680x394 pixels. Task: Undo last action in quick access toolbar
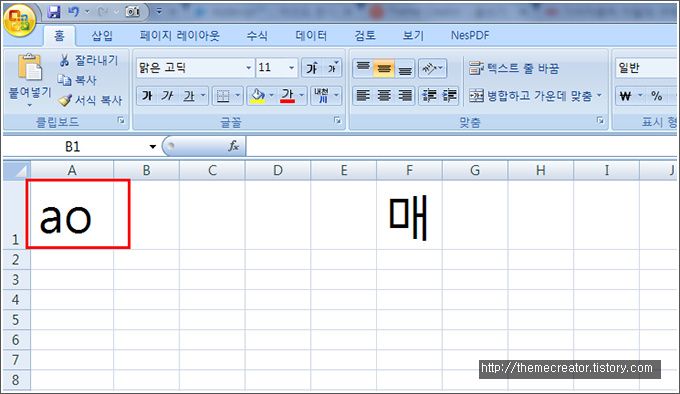point(73,12)
